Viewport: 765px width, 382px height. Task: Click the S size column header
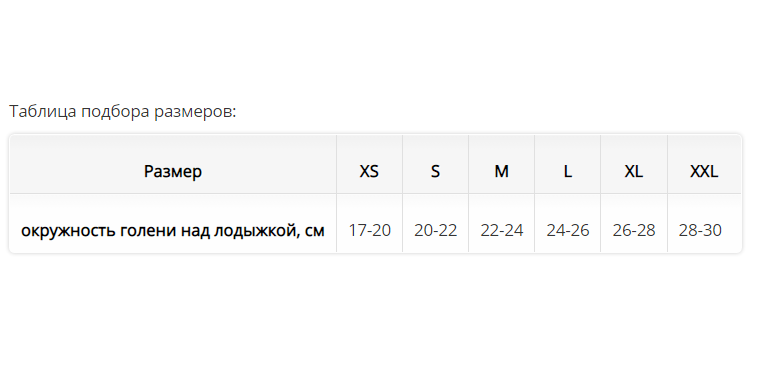coord(435,171)
